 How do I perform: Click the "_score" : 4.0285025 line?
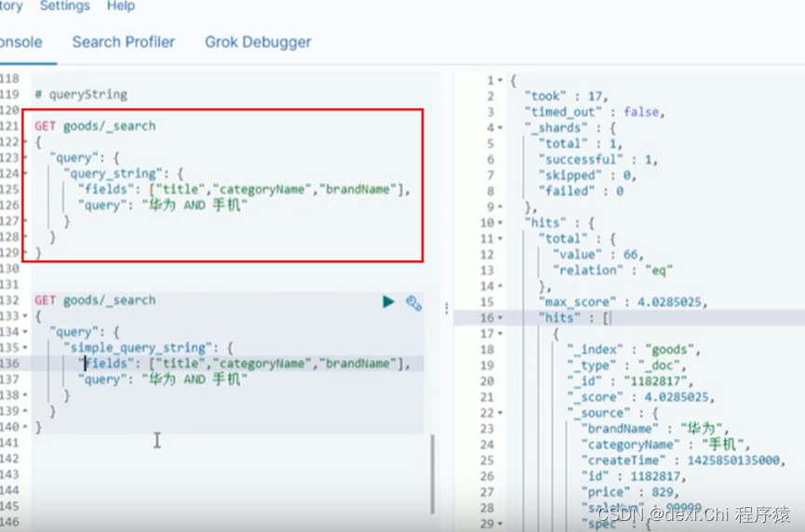[640, 397]
